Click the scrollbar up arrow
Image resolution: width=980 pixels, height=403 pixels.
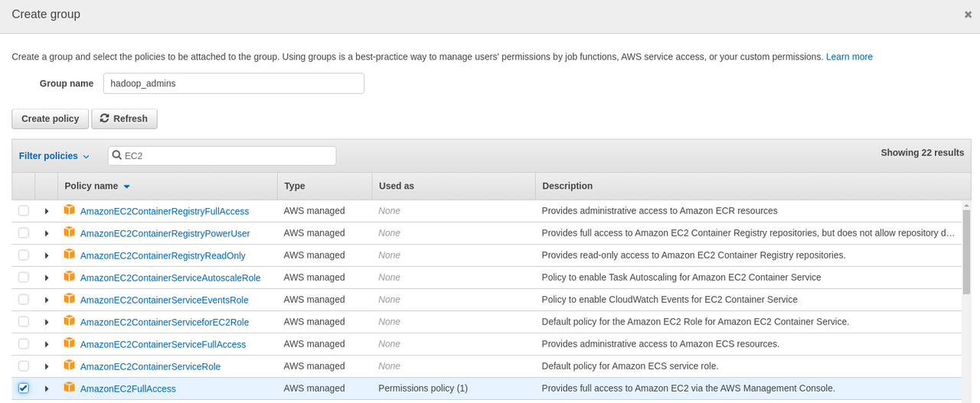966,205
